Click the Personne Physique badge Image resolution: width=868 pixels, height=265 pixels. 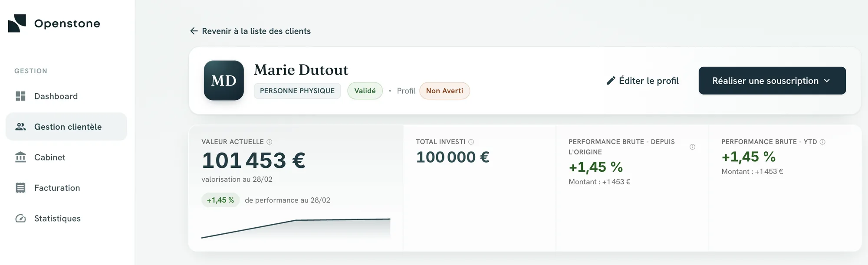point(297,91)
